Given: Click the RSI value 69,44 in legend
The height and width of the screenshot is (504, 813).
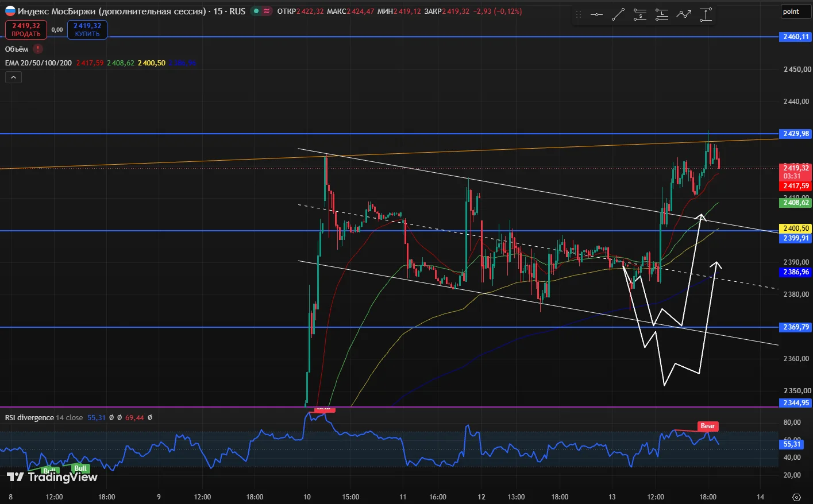Looking at the screenshot, I should [134, 417].
